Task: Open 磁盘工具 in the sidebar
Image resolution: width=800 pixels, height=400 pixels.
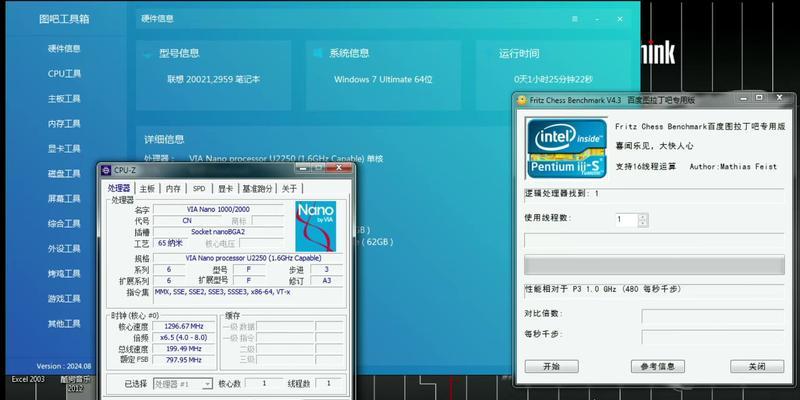Action: (64, 173)
